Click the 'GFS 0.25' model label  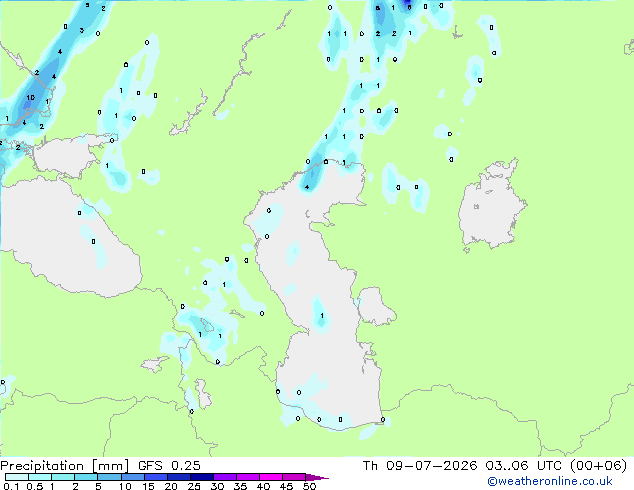pyautogui.click(x=169, y=466)
